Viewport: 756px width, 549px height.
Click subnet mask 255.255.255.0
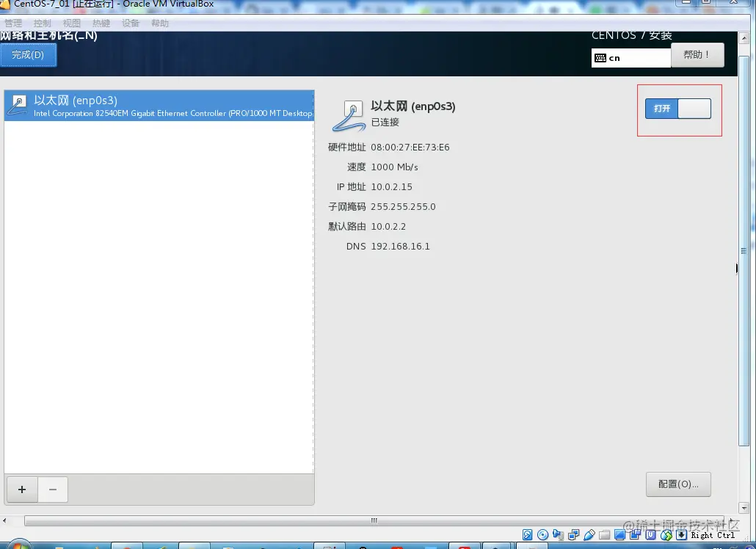(403, 207)
